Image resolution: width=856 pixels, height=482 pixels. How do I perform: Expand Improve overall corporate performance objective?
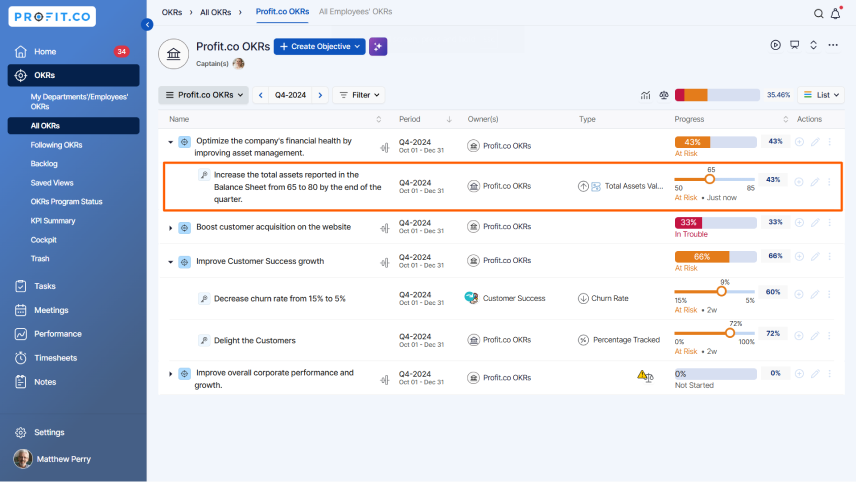click(x=170, y=374)
